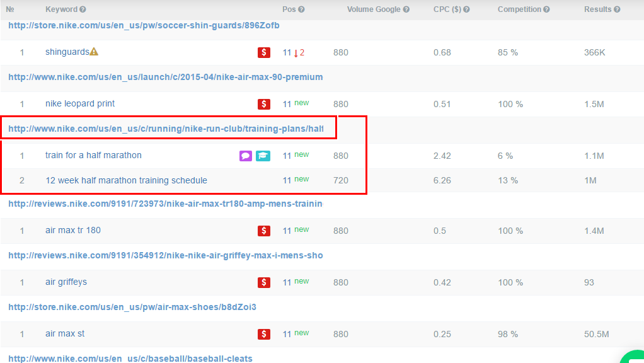Click the 98 % competition for air max st
Viewport: 644px width, 363px height.
[508, 334]
